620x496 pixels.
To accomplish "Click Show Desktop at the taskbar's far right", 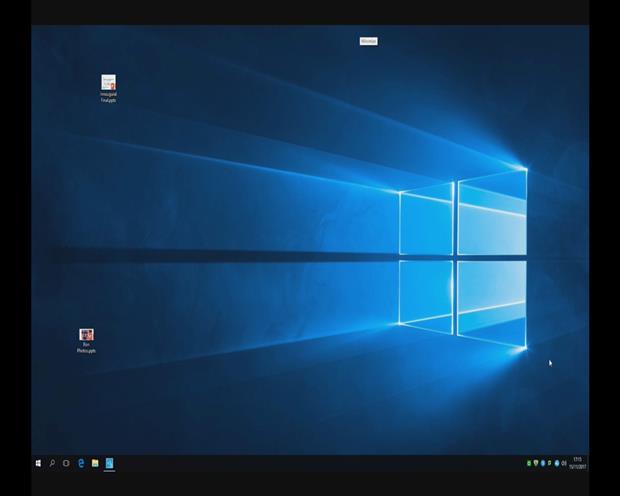I will click(x=587, y=463).
